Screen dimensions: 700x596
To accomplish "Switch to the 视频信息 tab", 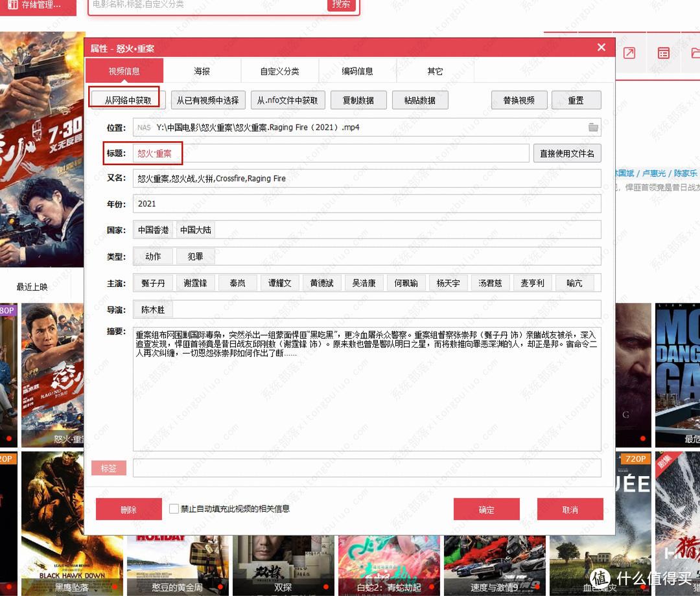I will coord(124,71).
